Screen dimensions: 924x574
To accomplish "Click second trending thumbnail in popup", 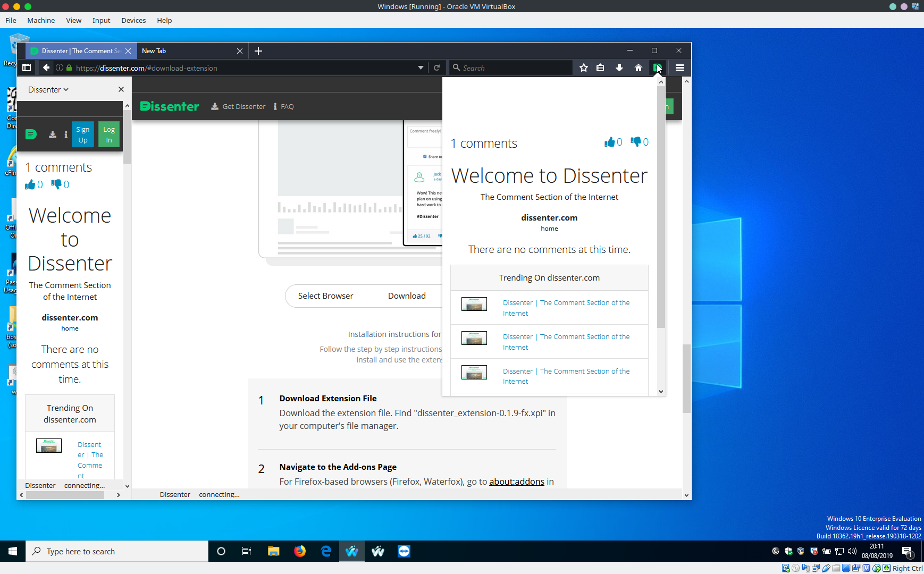I will [x=474, y=338].
